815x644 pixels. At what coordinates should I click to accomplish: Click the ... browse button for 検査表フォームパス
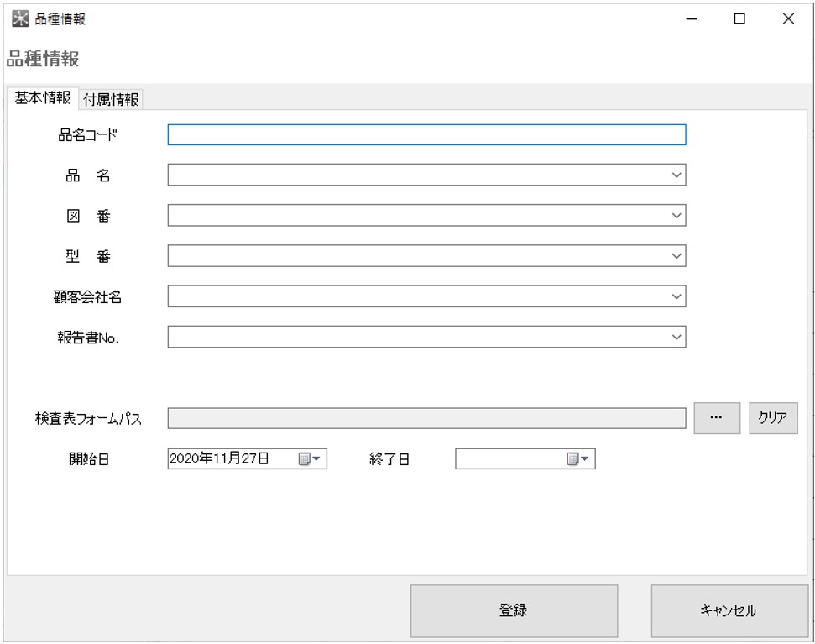click(718, 417)
